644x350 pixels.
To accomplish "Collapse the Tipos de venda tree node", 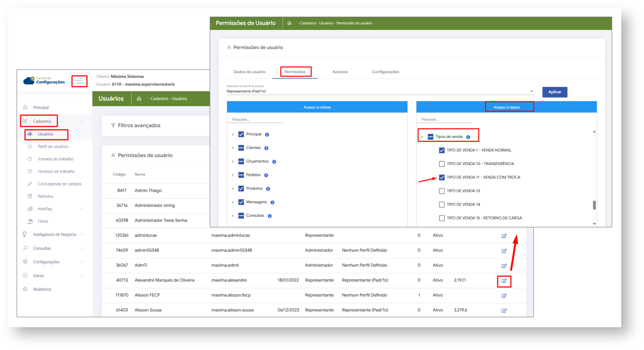I will point(422,137).
